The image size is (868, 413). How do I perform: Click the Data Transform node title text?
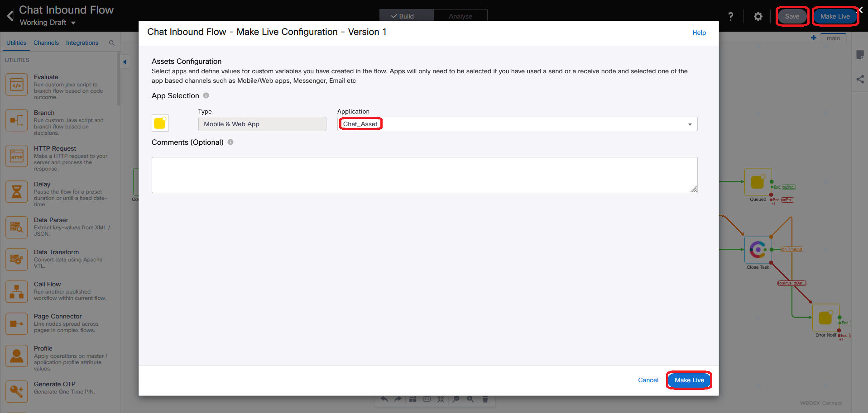[x=56, y=252]
